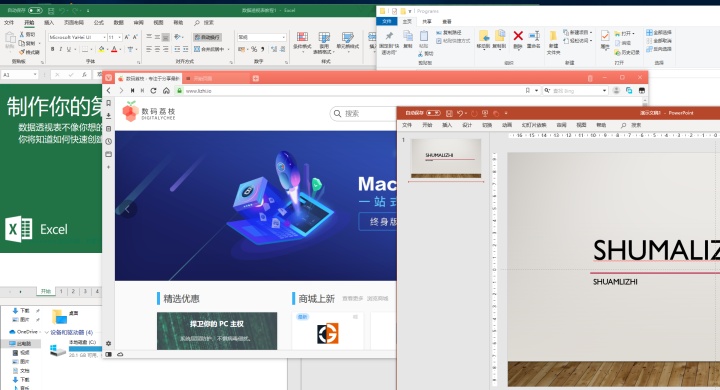Select sheet tab 1 in Excel
The width and height of the screenshot is (720, 390).
(x=61, y=291)
